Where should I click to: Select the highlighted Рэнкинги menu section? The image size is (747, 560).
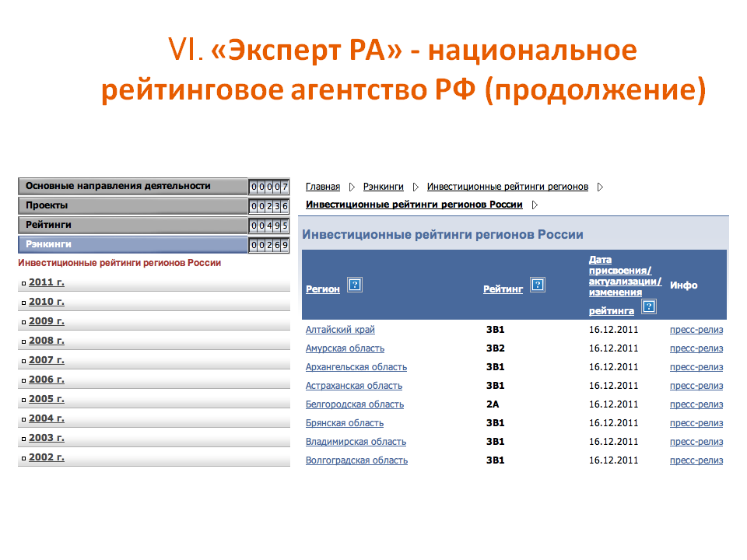133,244
